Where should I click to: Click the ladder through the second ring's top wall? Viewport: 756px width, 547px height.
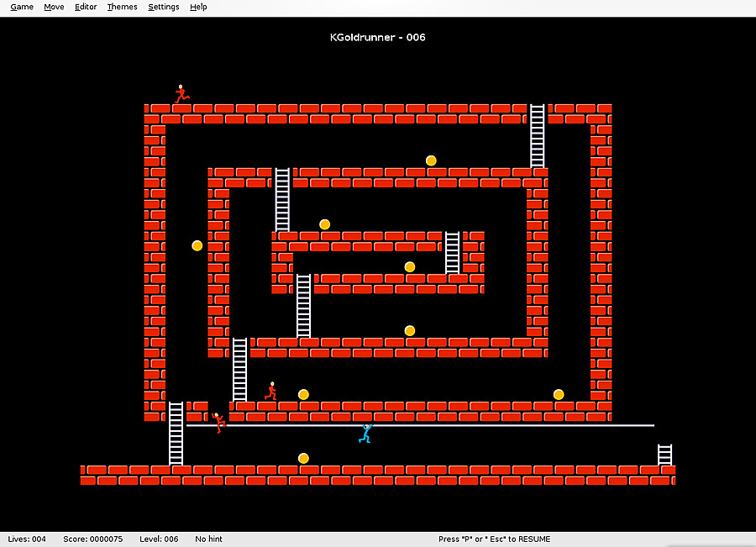tap(282, 200)
